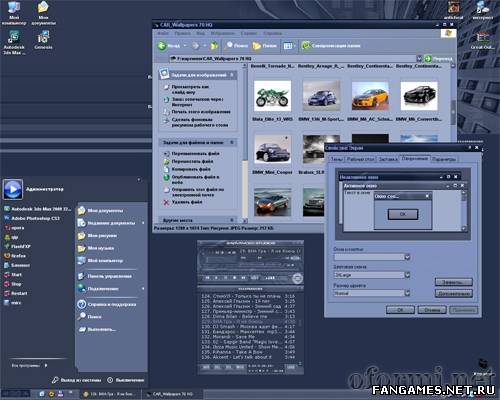500x400 pixels.
Task: Open My Documents desktop icon
Action: pyautogui.click(x=43, y=13)
